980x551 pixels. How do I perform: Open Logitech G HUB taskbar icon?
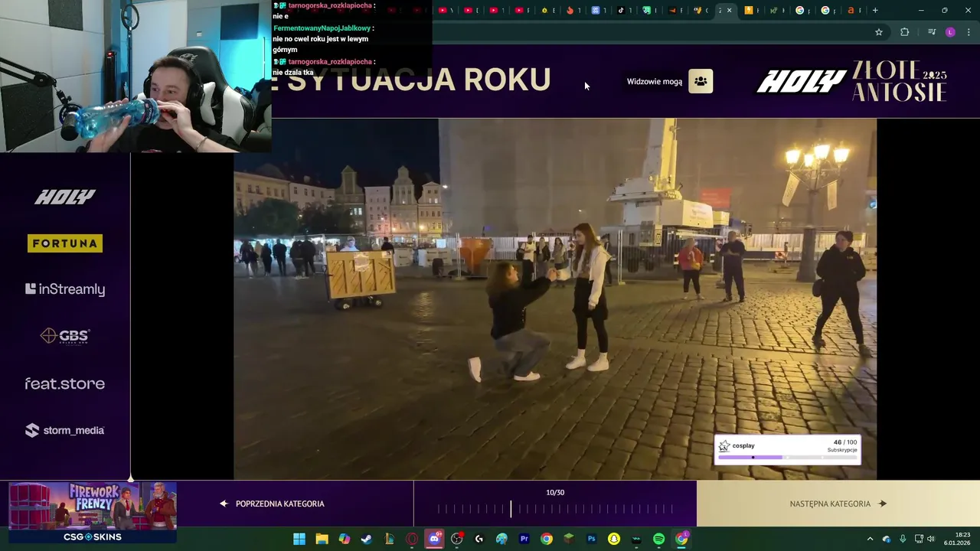[479, 539]
